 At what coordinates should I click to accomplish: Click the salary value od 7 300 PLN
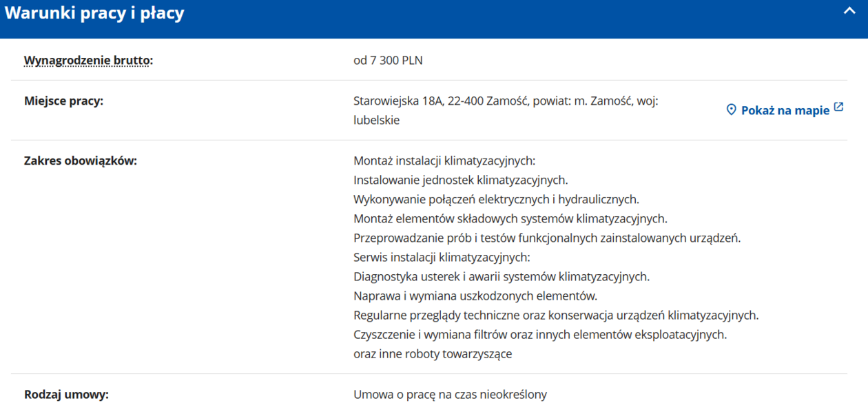click(x=388, y=61)
